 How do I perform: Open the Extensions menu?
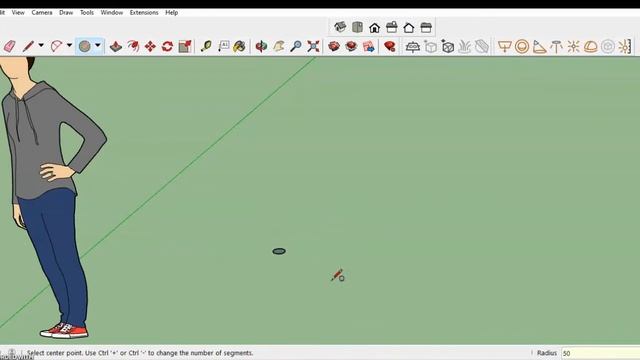[x=144, y=13]
